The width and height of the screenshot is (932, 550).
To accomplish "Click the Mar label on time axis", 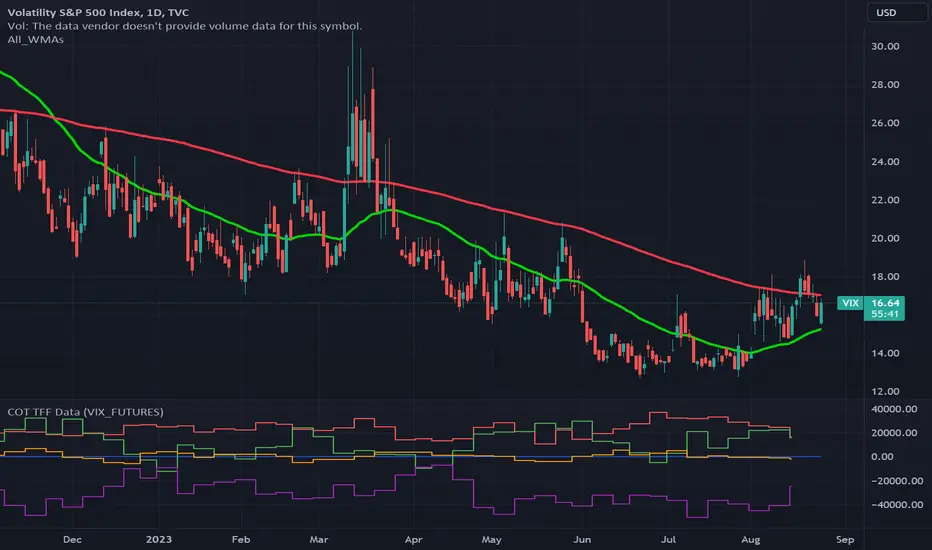I will [x=319, y=539].
